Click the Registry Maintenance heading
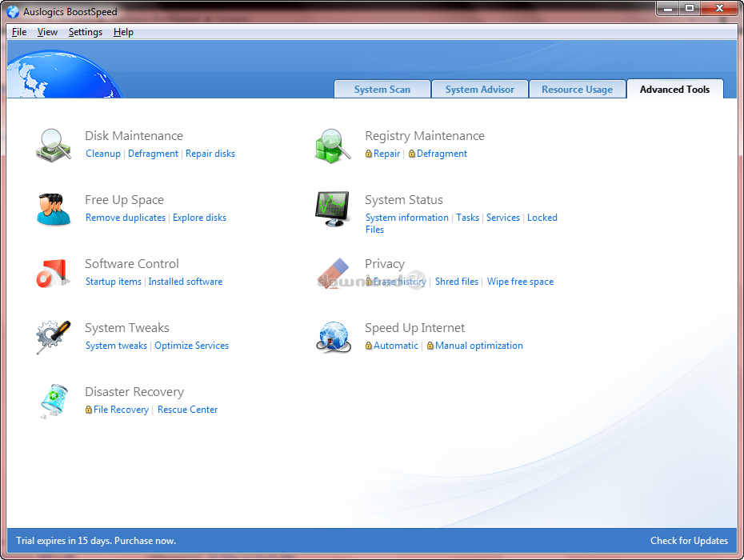This screenshot has height=560, width=744. (425, 136)
